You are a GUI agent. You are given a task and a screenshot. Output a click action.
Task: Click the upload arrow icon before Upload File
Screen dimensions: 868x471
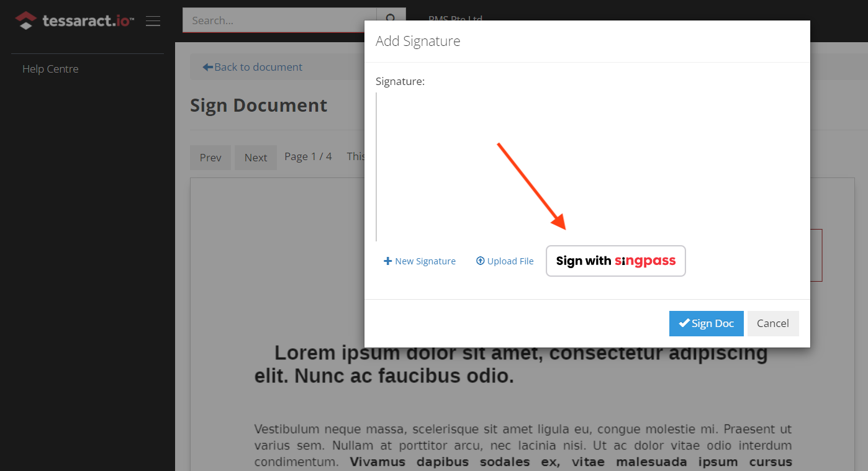(479, 261)
